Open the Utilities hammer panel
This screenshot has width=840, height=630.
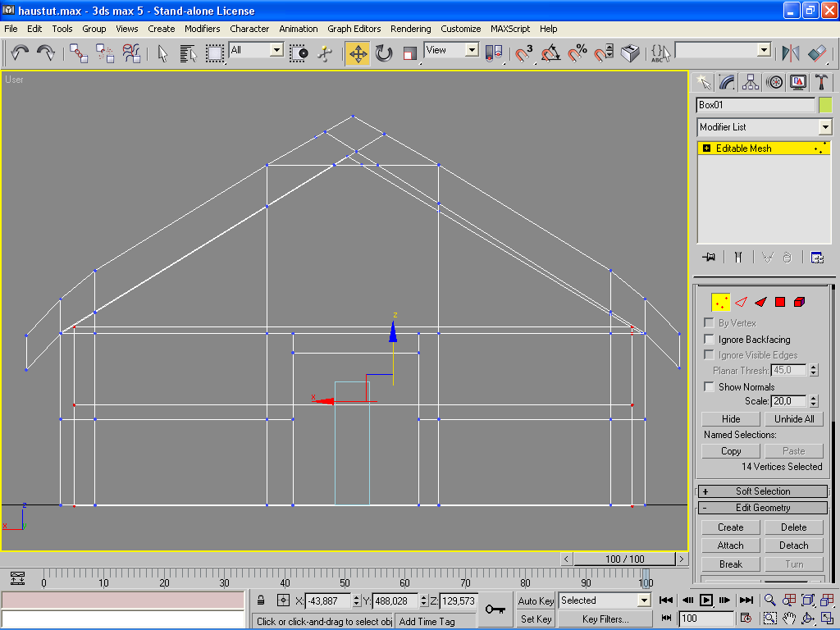822,82
